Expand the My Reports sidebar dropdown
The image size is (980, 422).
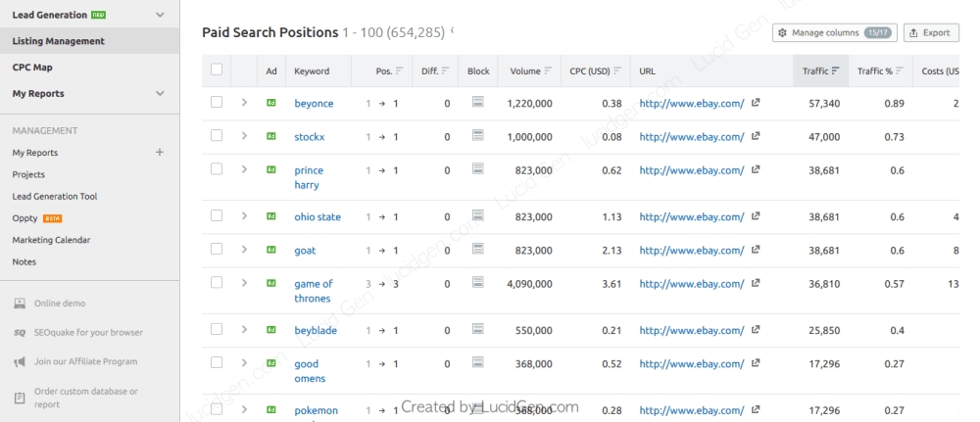pos(160,94)
